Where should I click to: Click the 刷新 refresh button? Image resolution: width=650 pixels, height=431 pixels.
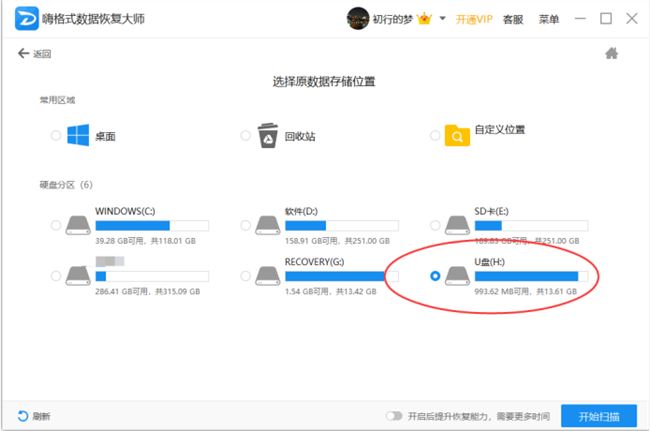(34, 416)
